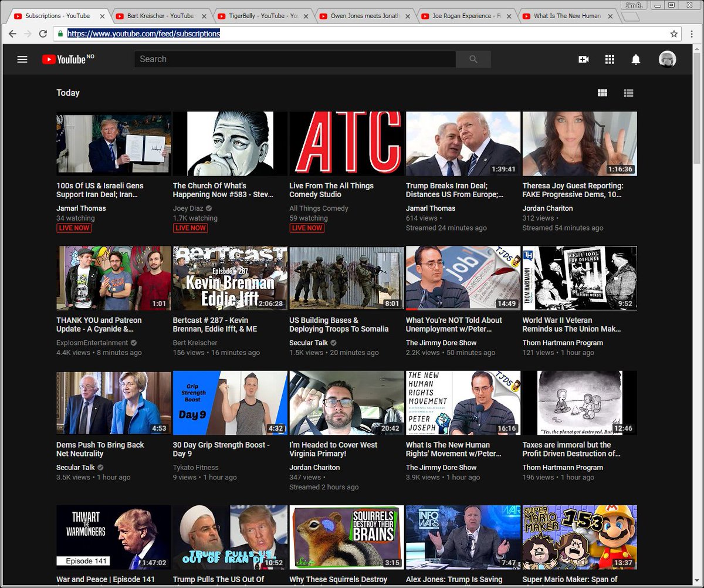
Task: Bookmark page with the star icon
Action: (674, 34)
